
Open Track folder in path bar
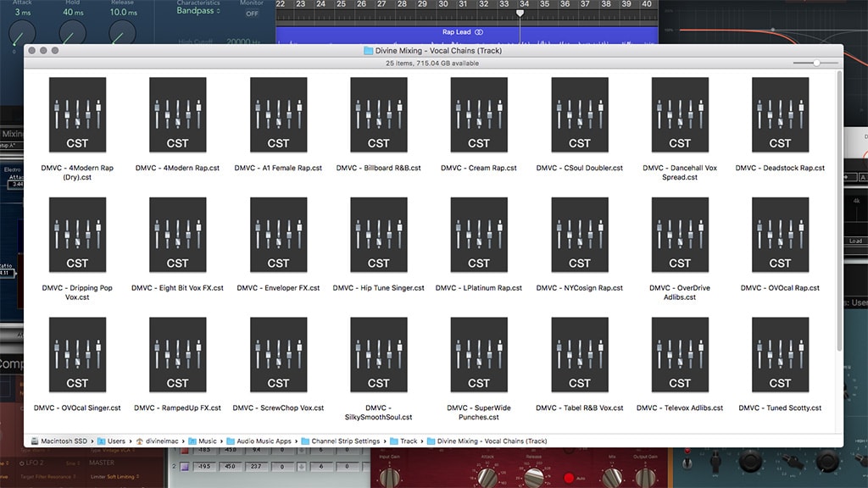(403, 441)
